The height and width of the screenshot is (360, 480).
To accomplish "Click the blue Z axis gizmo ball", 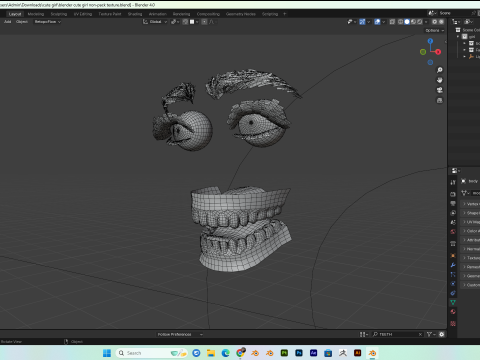I will coord(430,41).
